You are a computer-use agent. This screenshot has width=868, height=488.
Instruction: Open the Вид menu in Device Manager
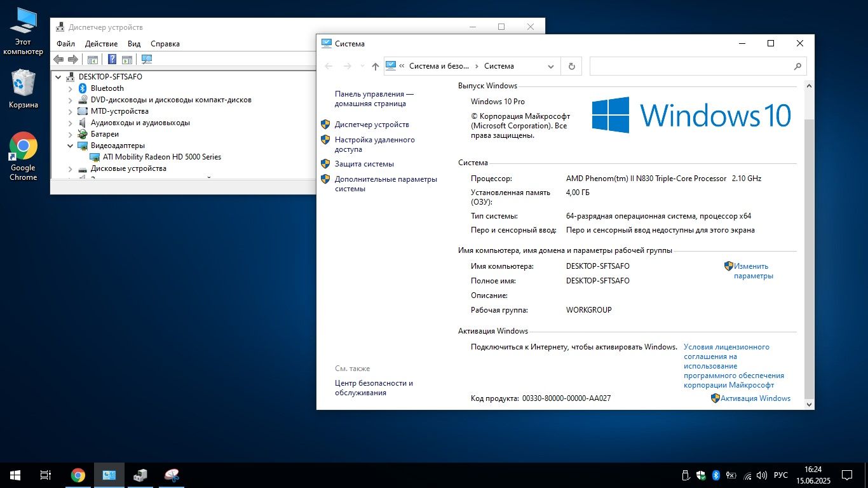point(134,44)
